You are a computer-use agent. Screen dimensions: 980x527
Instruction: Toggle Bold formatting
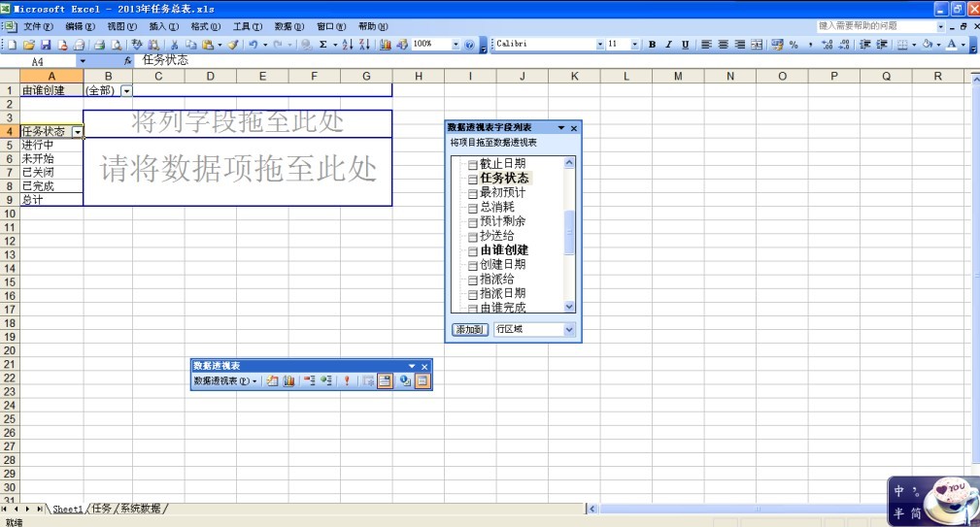[x=652, y=45]
